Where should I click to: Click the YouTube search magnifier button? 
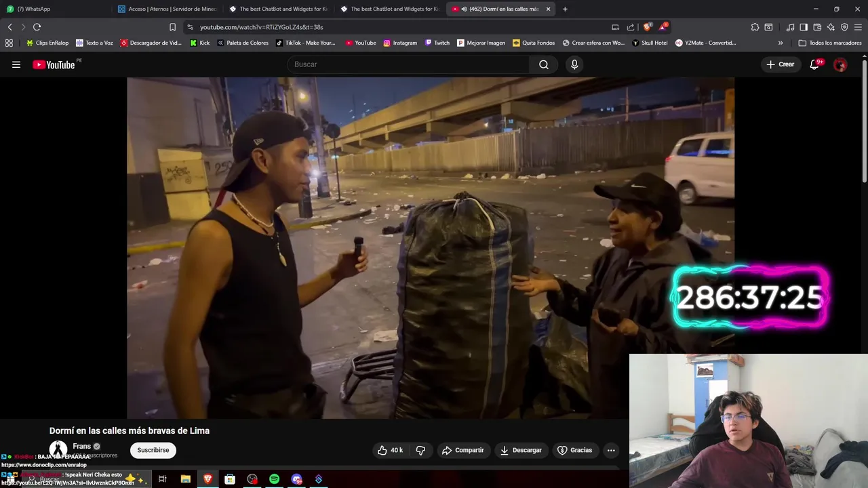[544, 64]
